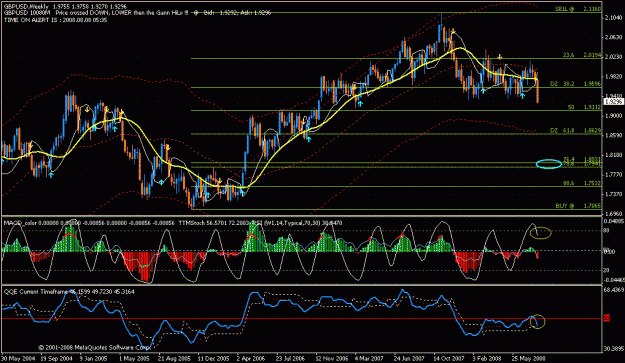Click the 23.6 Fibonacci label at 2.0194
This screenshot has height=363, width=625.
coord(582,55)
